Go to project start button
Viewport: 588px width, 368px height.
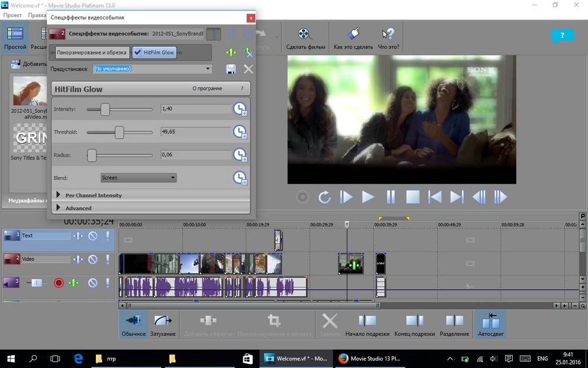click(x=435, y=197)
